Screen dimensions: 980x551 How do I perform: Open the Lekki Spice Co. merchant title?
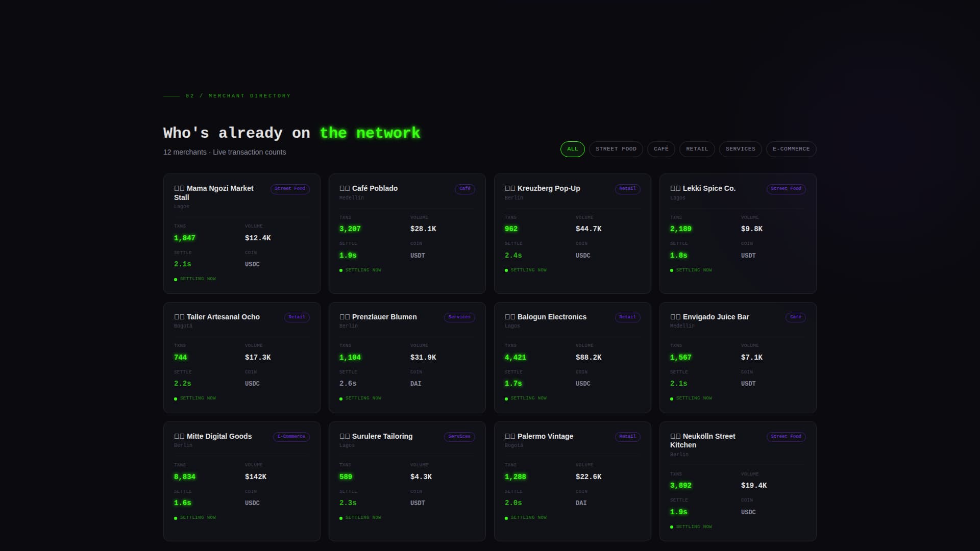703,188
